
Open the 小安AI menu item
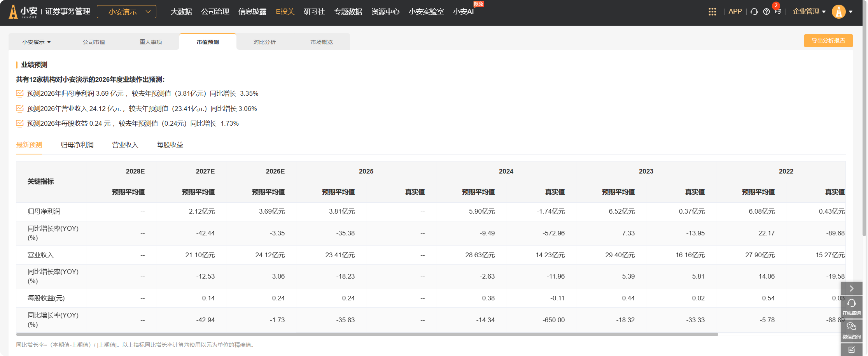coord(463,12)
